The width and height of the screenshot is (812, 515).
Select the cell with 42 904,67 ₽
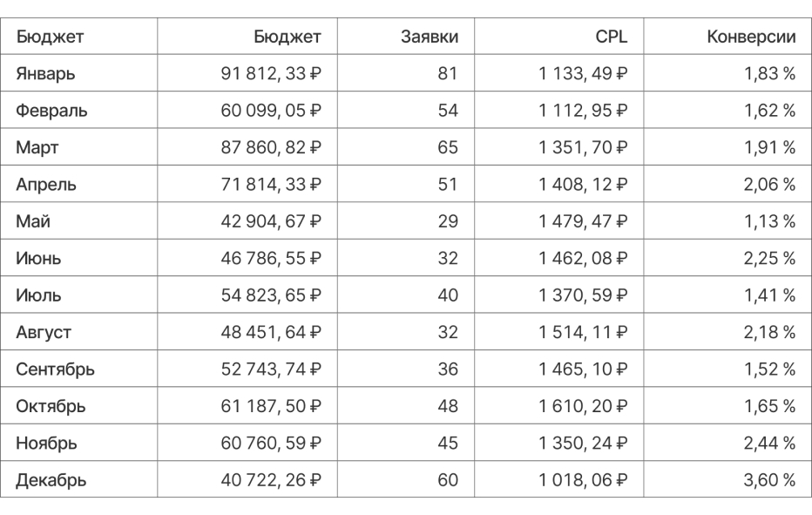click(x=270, y=221)
